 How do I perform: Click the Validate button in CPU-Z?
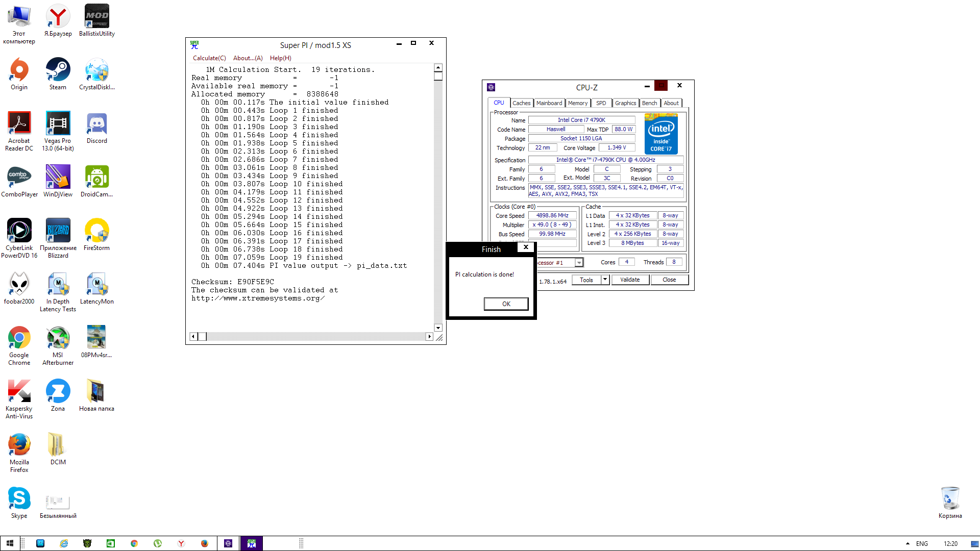[x=630, y=280]
